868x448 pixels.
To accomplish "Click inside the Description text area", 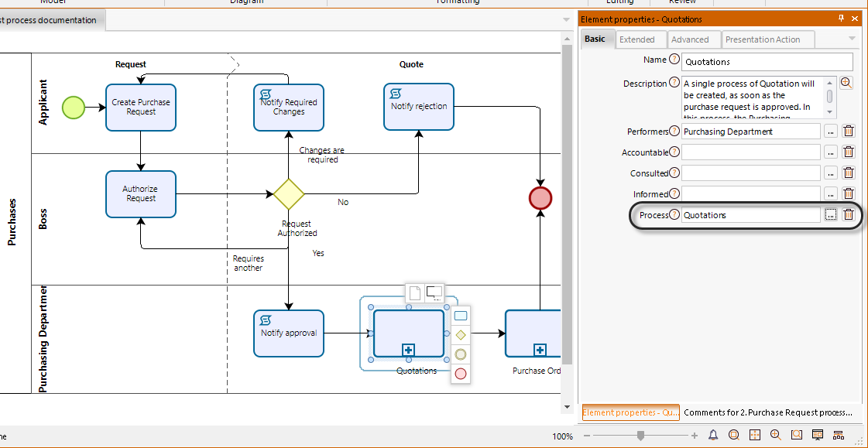I will click(x=753, y=97).
